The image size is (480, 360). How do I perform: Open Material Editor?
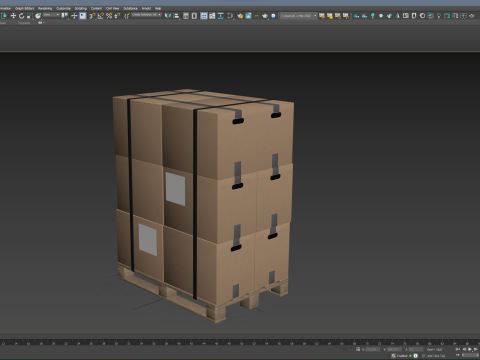pos(230,16)
